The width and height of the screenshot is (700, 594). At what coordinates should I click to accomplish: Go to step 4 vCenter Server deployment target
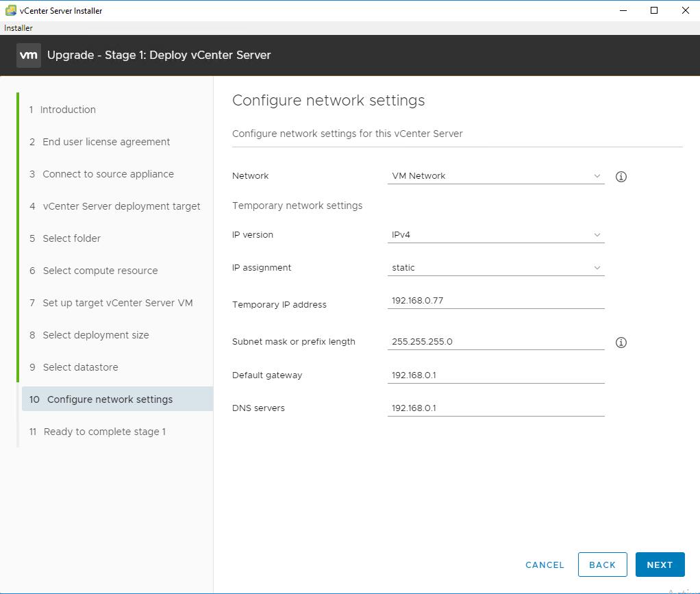tap(115, 206)
